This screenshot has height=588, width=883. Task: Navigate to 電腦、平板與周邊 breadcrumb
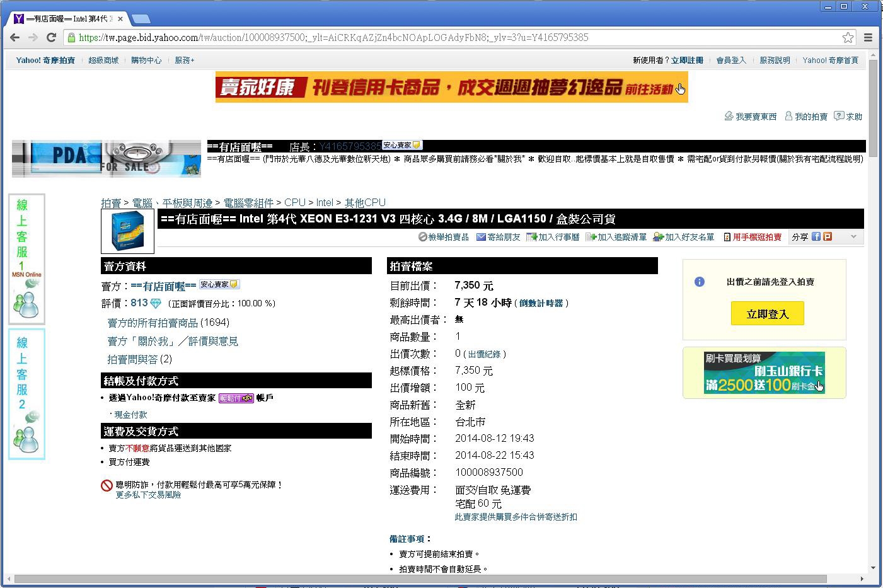(172, 203)
